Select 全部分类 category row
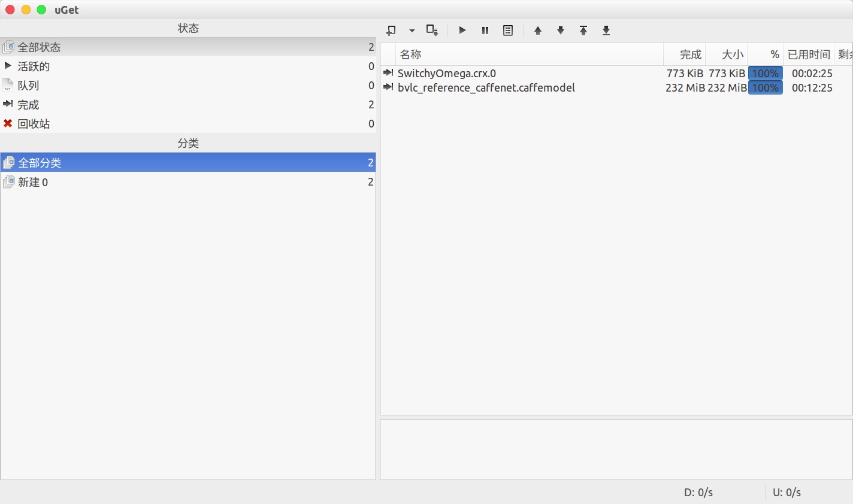853x504 pixels. point(188,162)
